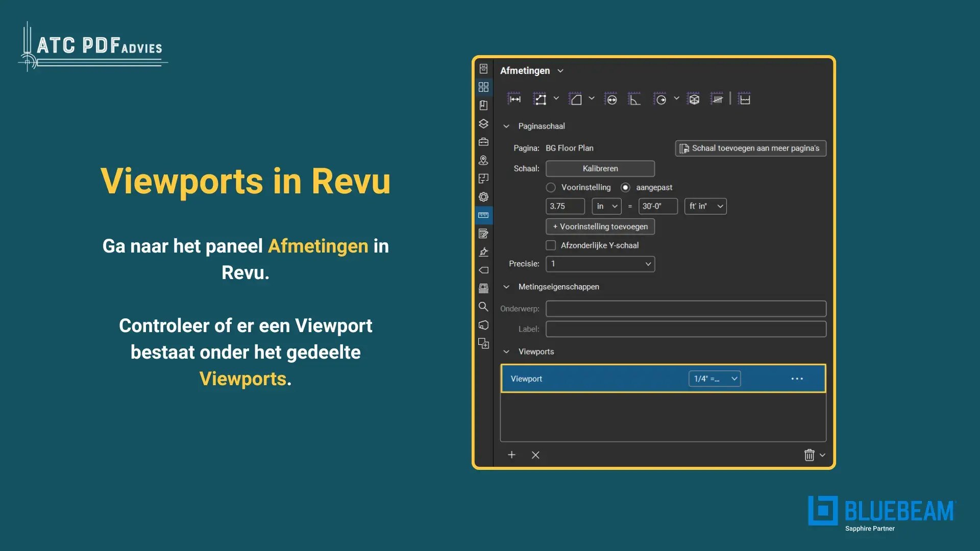Viewport: 980px width, 551px height.
Task: Select the Voorinstelling radio button
Action: [551, 187]
